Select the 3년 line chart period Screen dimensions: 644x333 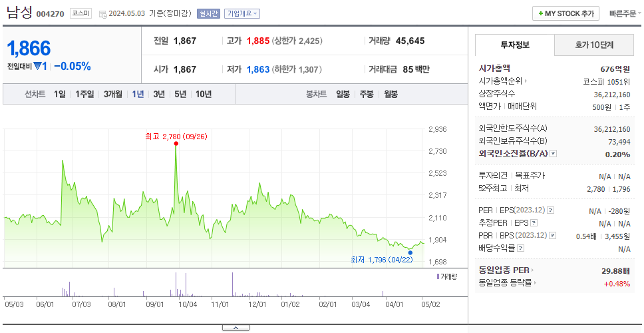[159, 94]
